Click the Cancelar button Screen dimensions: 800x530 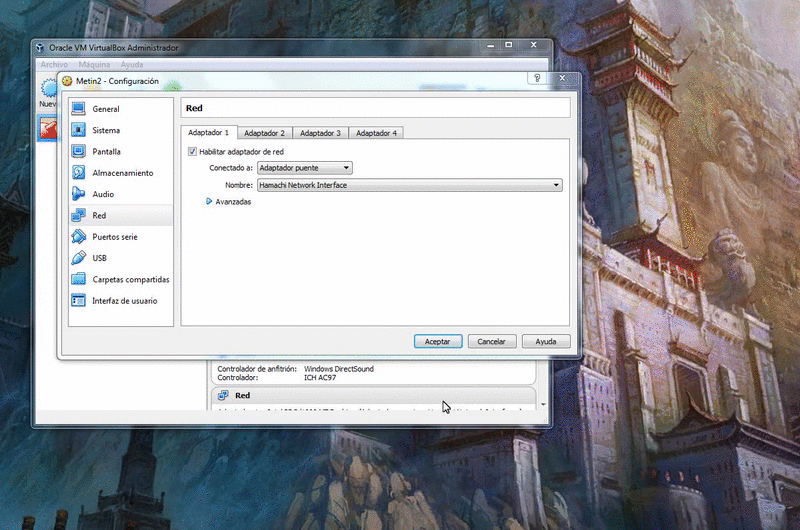click(492, 341)
